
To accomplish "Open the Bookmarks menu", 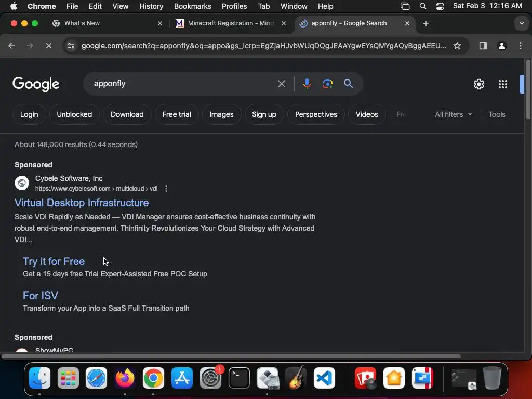I will 192,6.
